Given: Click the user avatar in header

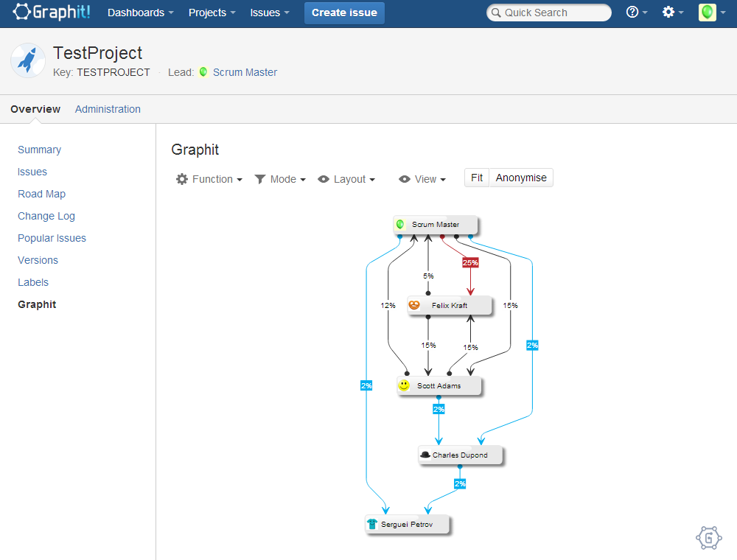Looking at the screenshot, I should click(708, 13).
